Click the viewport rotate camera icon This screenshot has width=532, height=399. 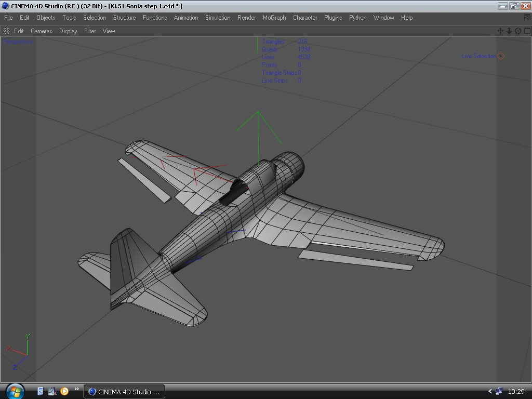(518, 31)
